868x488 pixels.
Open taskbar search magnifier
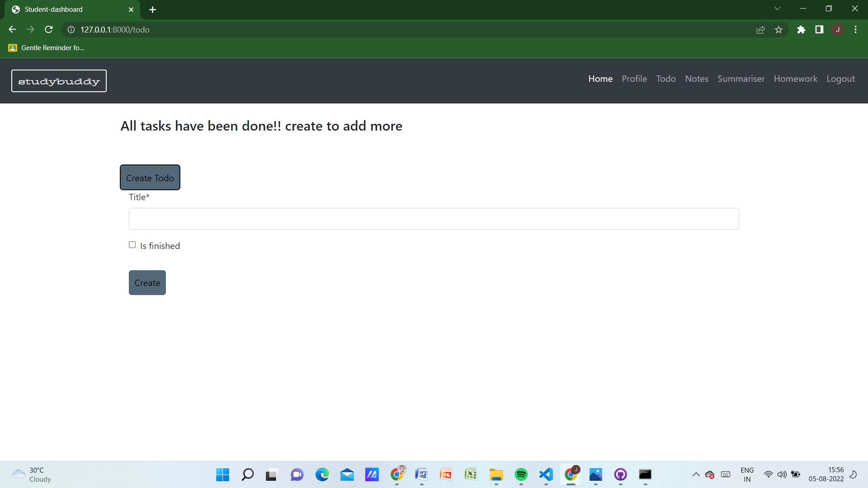247,474
